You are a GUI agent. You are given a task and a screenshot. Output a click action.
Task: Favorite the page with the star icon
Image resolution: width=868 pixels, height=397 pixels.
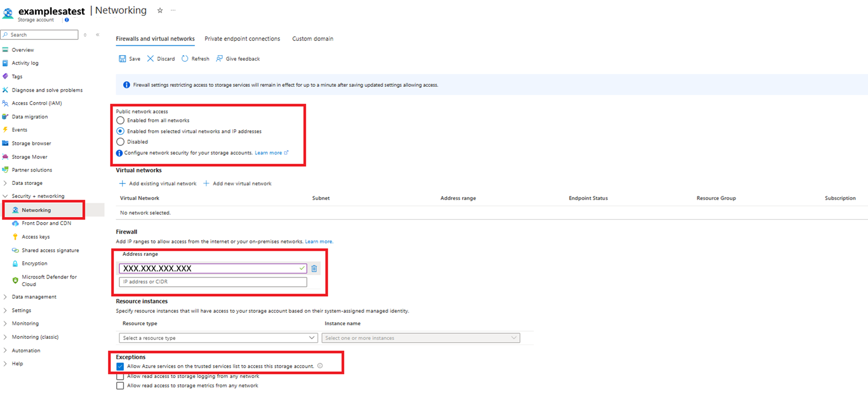tap(160, 10)
